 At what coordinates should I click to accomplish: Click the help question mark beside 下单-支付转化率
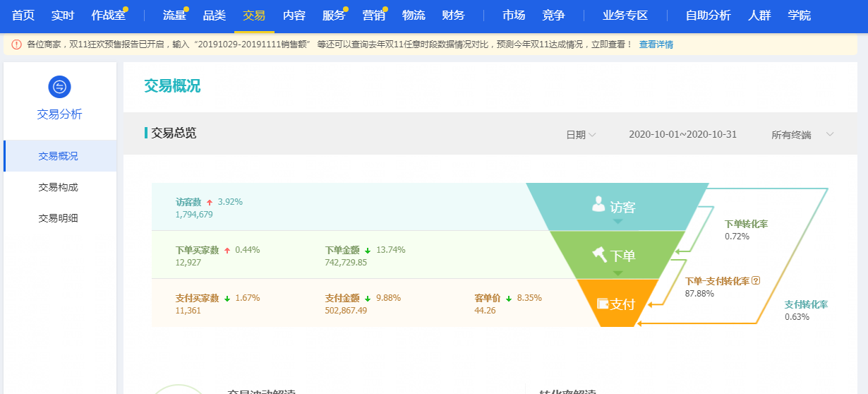point(756,280)
